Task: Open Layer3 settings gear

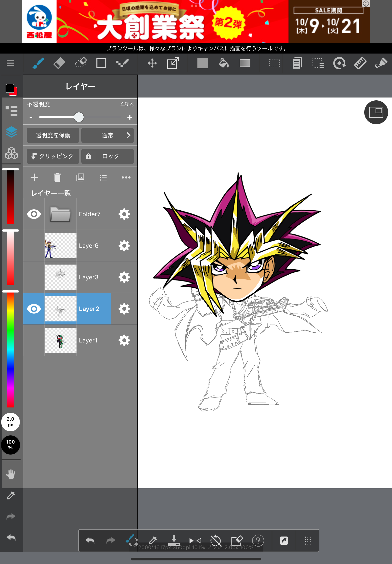Action: pyautogui.click(x=124, y=277)
